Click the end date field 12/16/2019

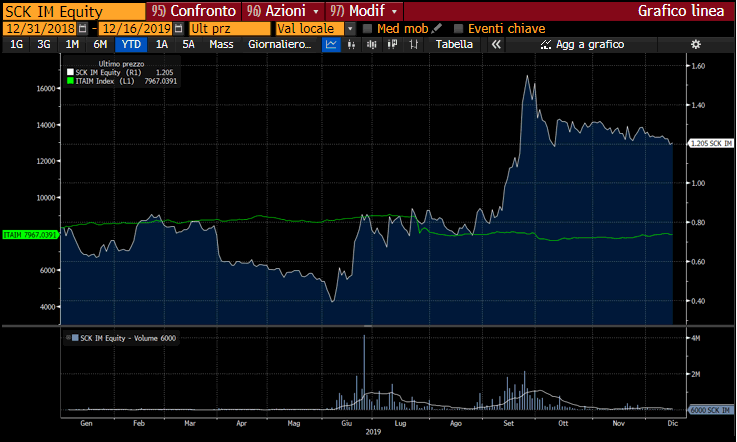136,29
